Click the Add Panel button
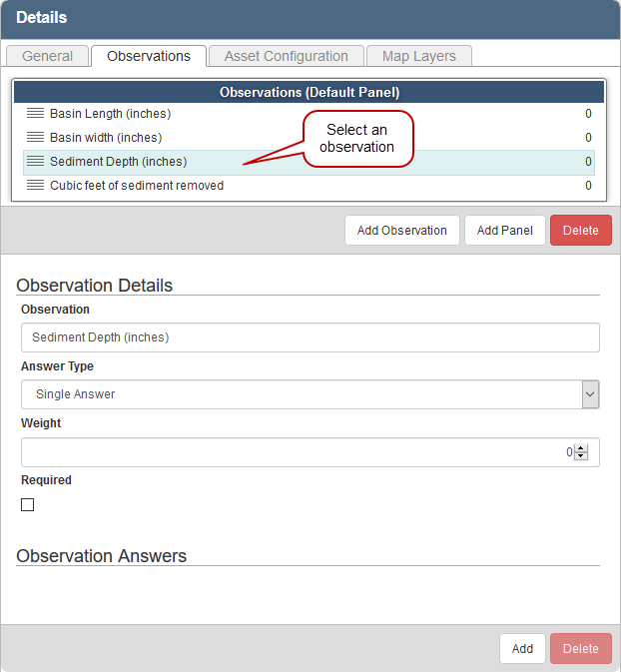 [x=504, y=231]
